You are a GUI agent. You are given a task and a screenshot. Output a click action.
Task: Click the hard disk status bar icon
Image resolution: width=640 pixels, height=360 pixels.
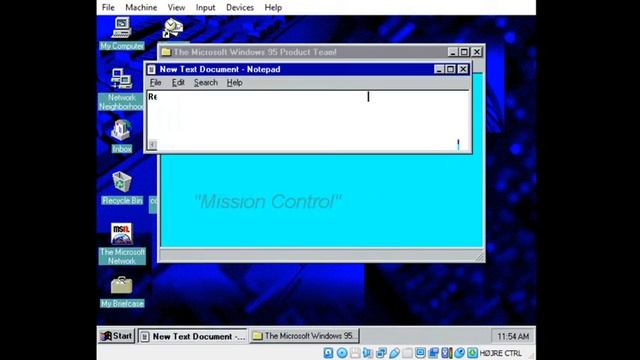tap(328, 353)
